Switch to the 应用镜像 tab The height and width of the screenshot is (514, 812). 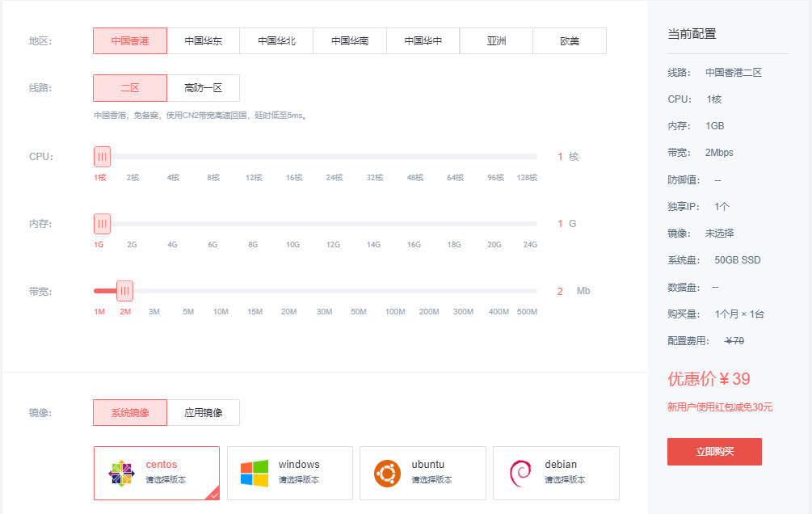click(x=204, y=413)
